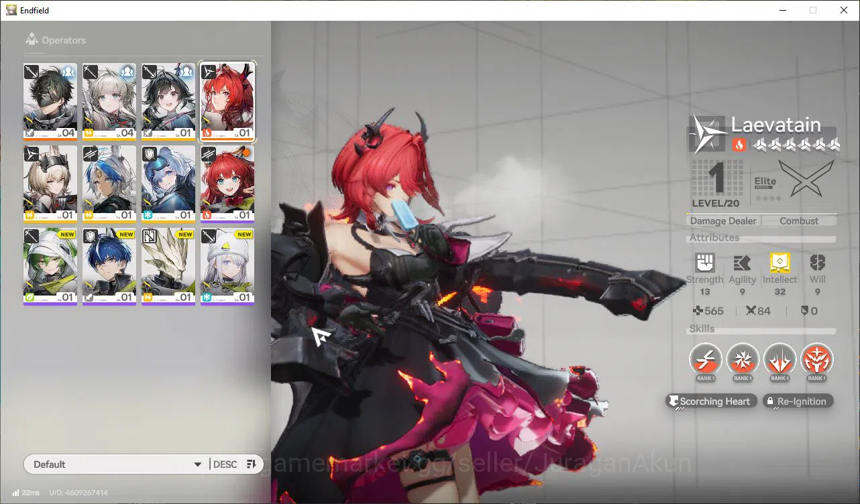860x504 pixels.
Task: Select the slash-shaped first skill icon
Action: click(x=706, y=360)
